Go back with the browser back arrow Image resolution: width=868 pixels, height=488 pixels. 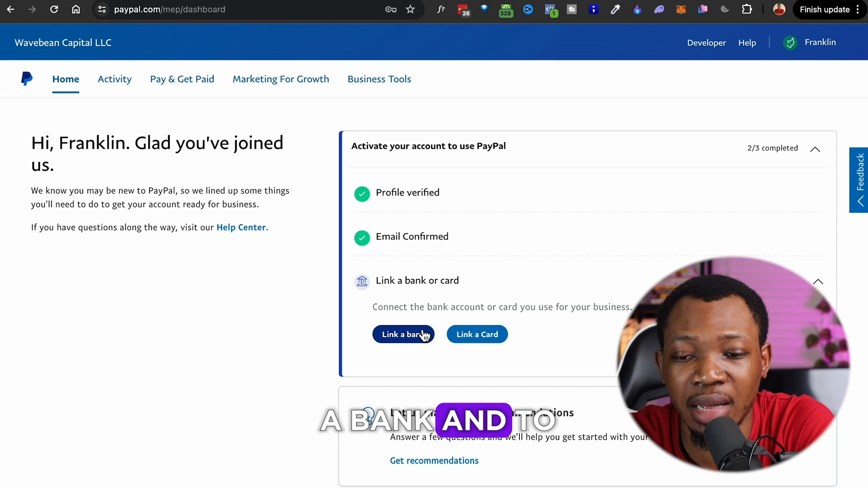(x=10, y=9)
